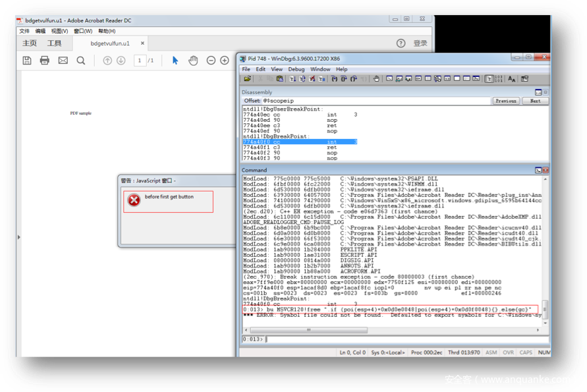Open the WinDbg Window menu
Viewport: 587px width, 392px height.
(x=320, y=69)
